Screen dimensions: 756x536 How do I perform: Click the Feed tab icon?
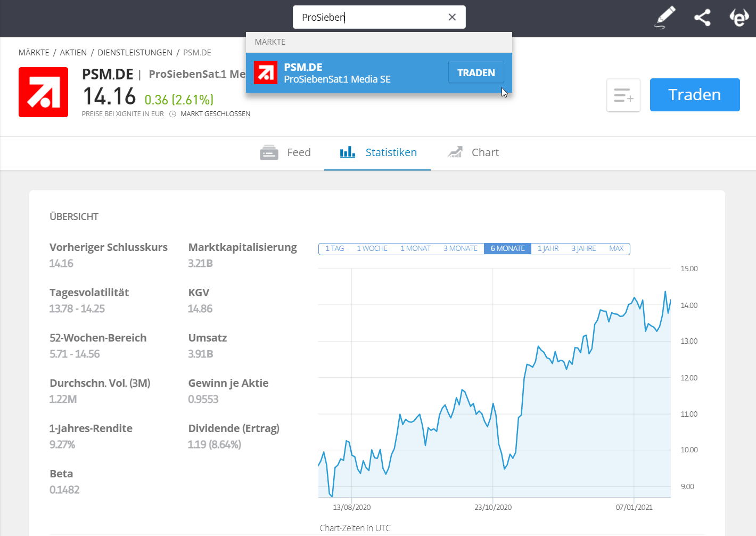coord(269,152)
